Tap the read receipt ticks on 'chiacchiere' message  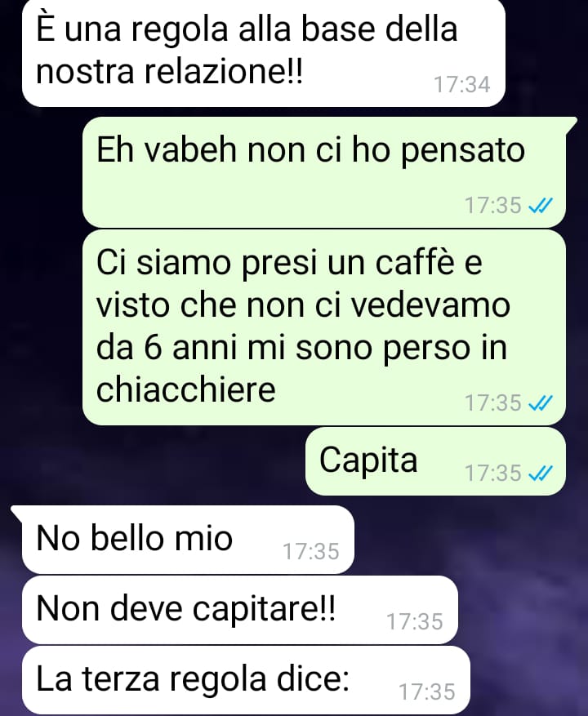coord(541,403)
